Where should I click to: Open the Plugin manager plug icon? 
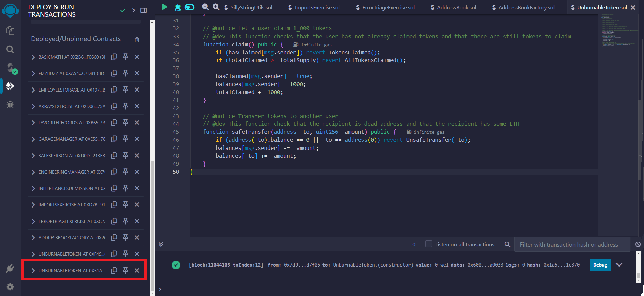pyautogui.click(x=10, y=269)
